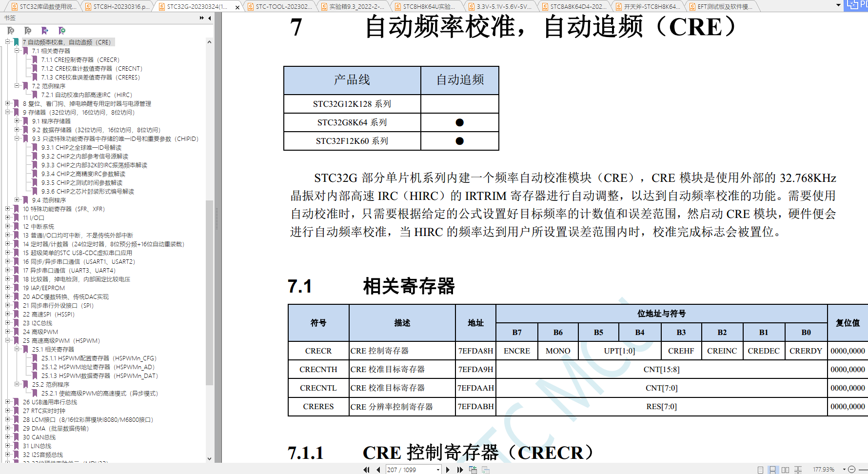Switch to facing pages view mode
Viewport: 868px width, 474px height.
785,470
